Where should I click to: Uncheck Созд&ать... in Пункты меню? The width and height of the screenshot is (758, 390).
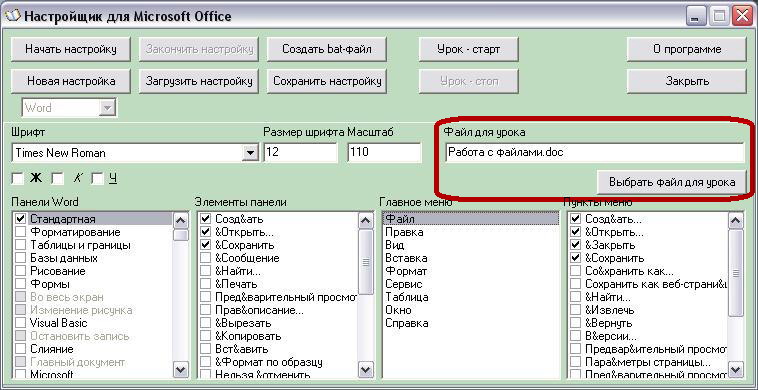click(x=575, y=219)
